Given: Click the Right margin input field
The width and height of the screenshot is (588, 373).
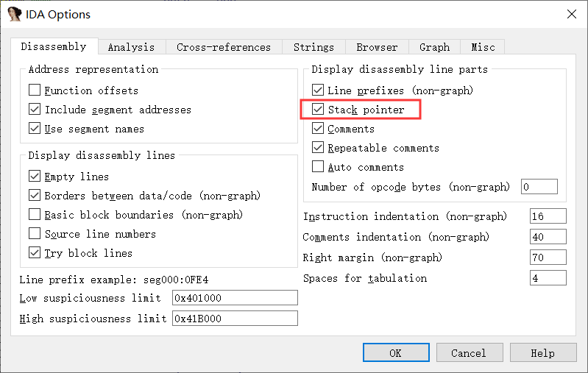Looking at the screenshot, I should [548, 257].
